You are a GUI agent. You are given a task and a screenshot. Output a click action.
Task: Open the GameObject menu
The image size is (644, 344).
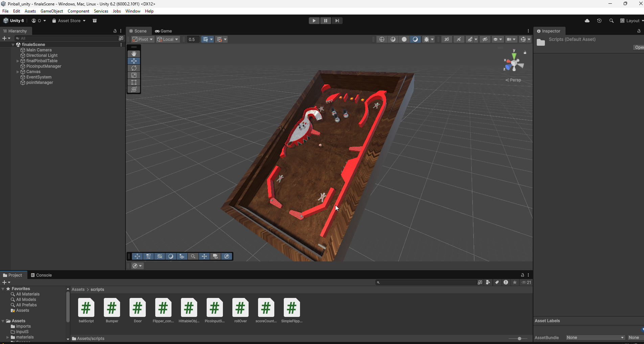[51, 11]
